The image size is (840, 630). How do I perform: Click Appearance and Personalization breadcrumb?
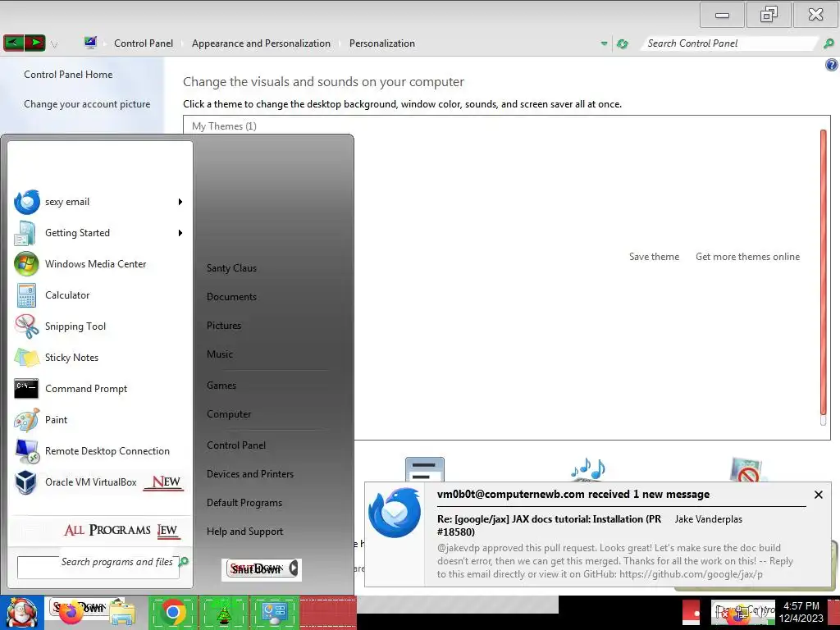tap(261, 43)
